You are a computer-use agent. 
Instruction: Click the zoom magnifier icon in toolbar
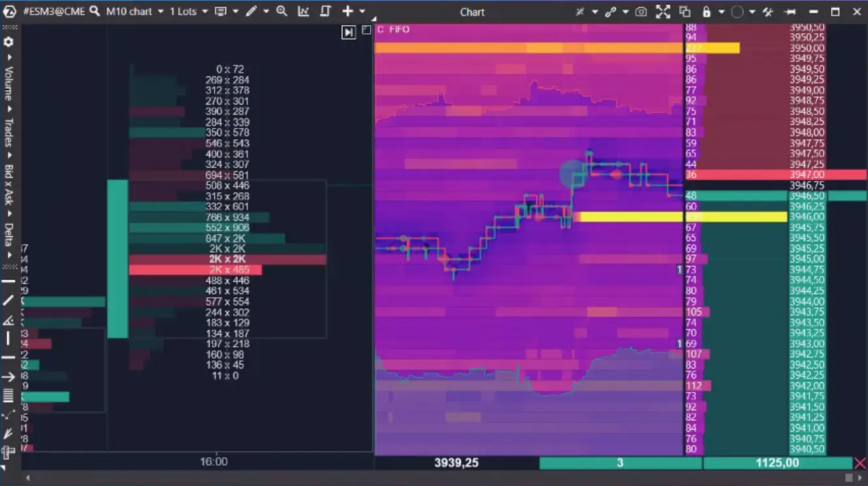(x=282, y=11)
